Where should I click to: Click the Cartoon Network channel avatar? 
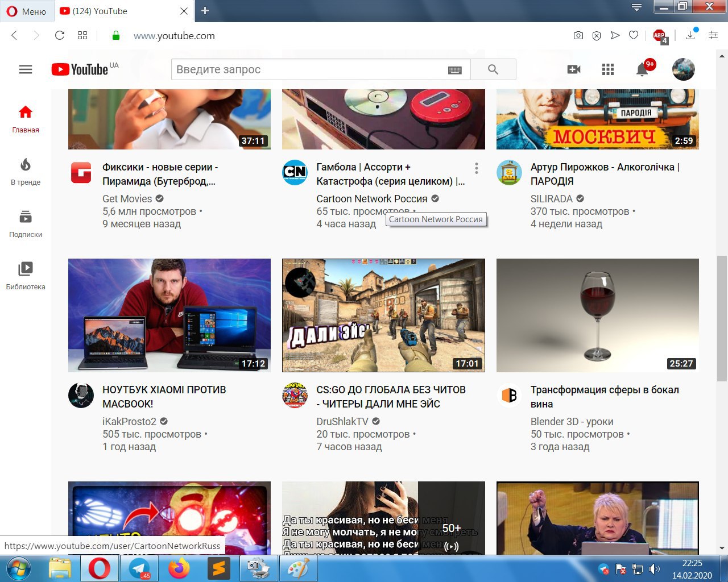coord(295,173)
